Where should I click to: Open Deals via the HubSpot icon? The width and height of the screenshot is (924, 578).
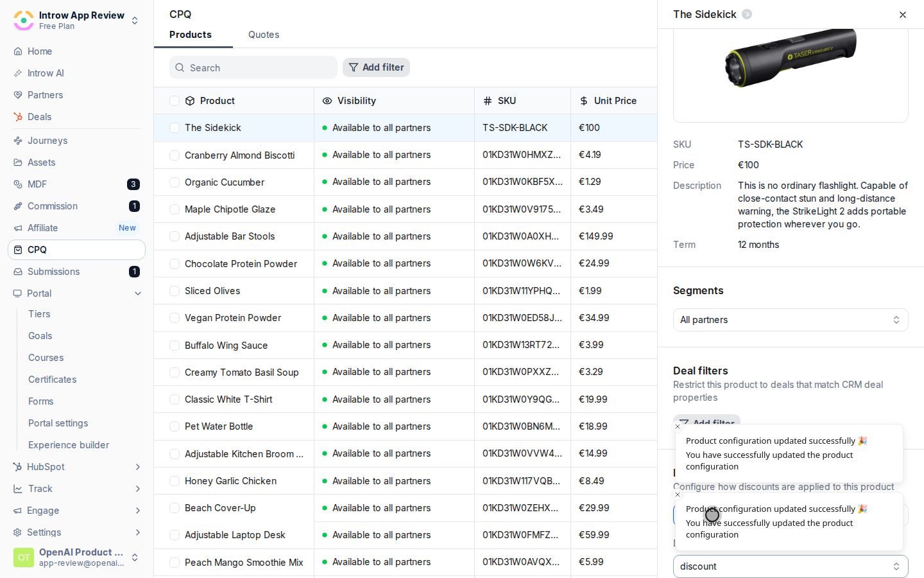pyautogui.click(x=18, y=117)
